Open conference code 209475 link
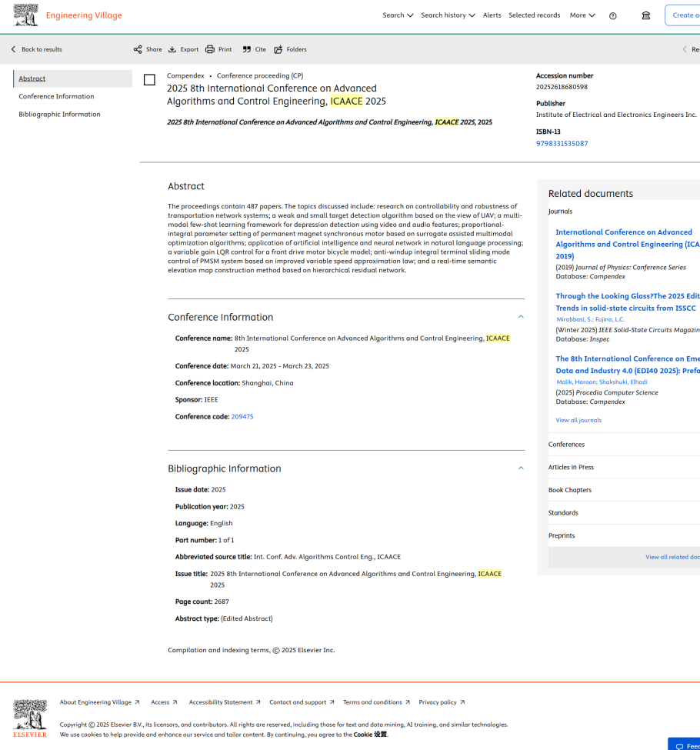This screenshot has width=700, height=750. [x=242, y=417]
